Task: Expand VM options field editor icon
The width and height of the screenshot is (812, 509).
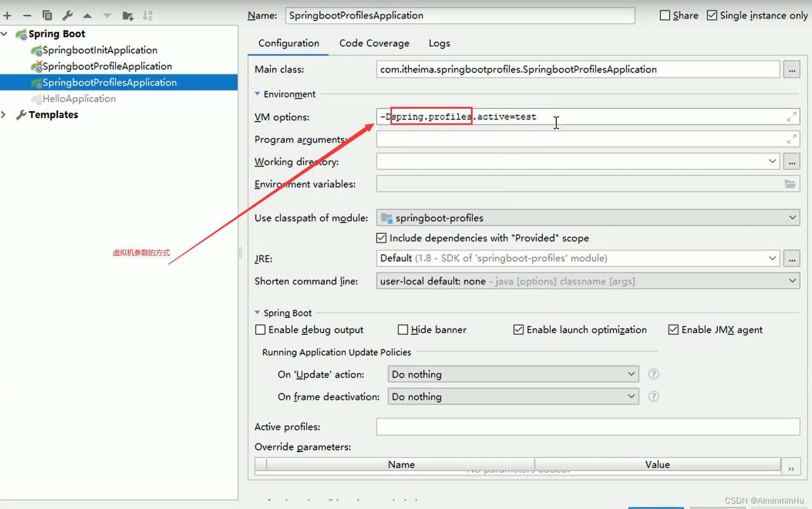Action: pos(791,117)
